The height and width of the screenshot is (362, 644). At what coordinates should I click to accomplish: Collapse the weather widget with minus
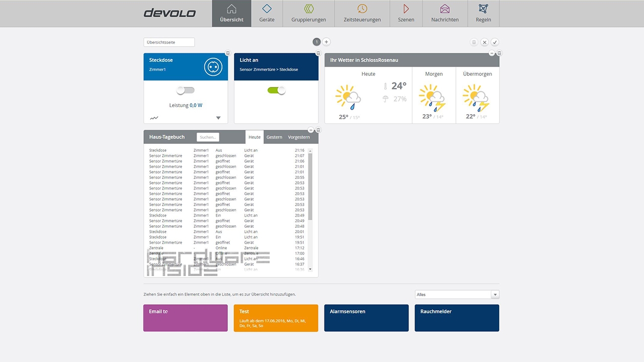492,53
